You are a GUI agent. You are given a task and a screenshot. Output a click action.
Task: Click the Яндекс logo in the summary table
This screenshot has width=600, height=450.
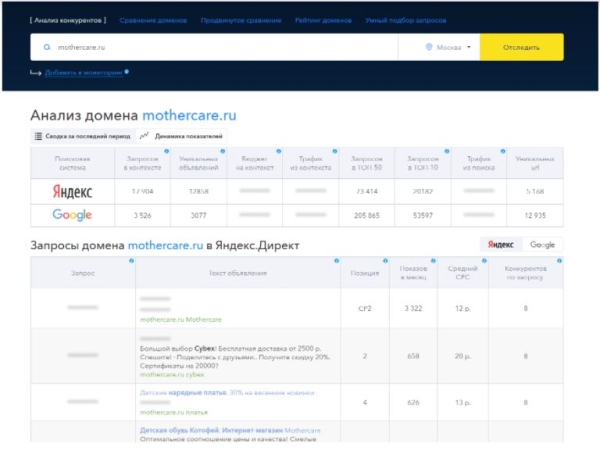[x=72, y=192]
